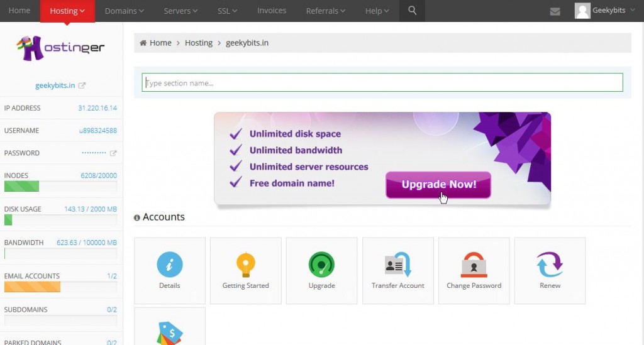Expand the Hosting dropdown menu
The height and width of the screenshot is (345, 644).
pos(67,11)
